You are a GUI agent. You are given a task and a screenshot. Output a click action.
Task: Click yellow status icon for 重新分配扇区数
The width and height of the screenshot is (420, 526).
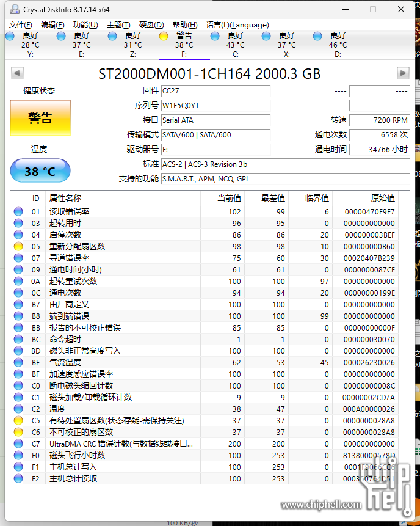[18, 246]
